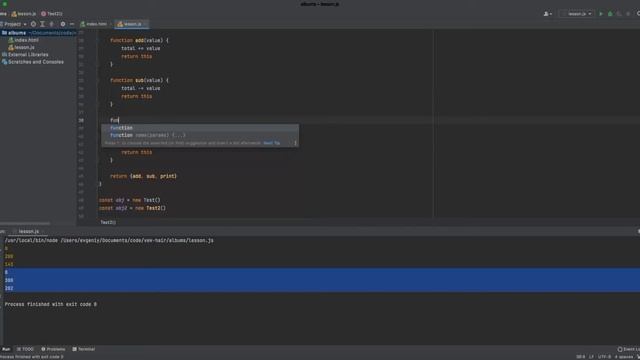Open the TODO tool window
This screenshot has height=360, width=640.
click(x=25, y=349)
